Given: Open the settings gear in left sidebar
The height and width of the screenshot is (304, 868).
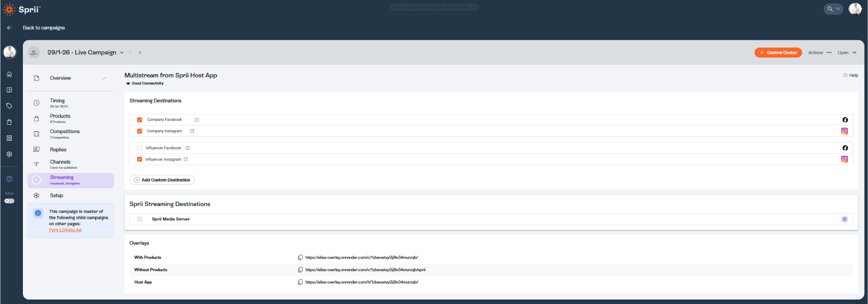Looking at the screenshot, I should 9,154.
